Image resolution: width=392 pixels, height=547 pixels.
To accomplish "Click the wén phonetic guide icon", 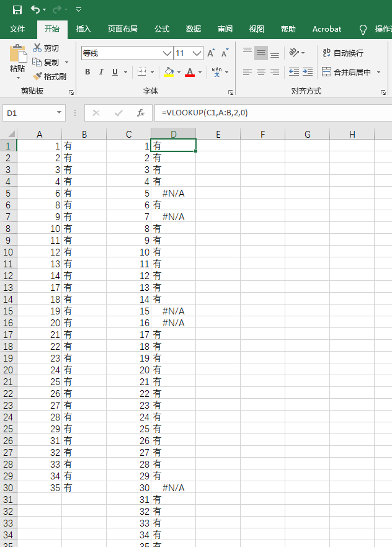I will point(216,72).
